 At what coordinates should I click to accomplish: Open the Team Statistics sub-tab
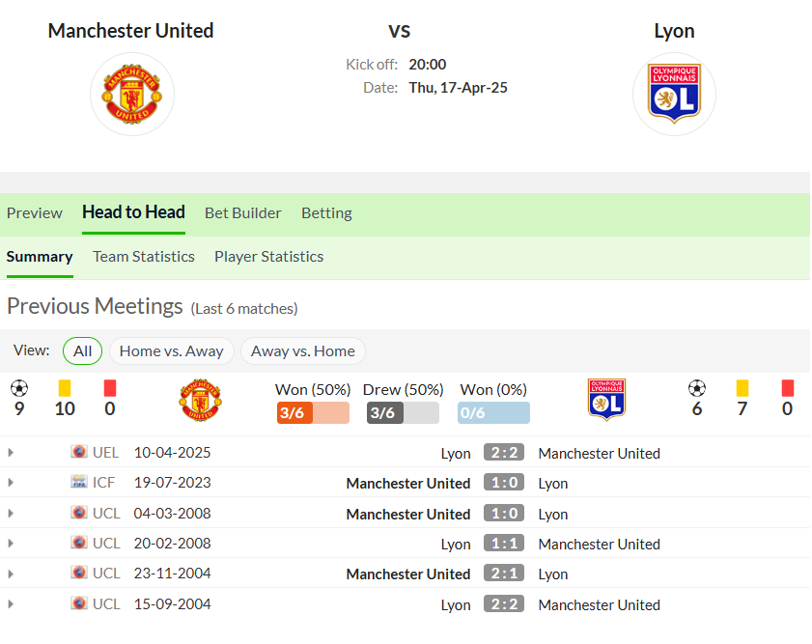pos(144,257)
